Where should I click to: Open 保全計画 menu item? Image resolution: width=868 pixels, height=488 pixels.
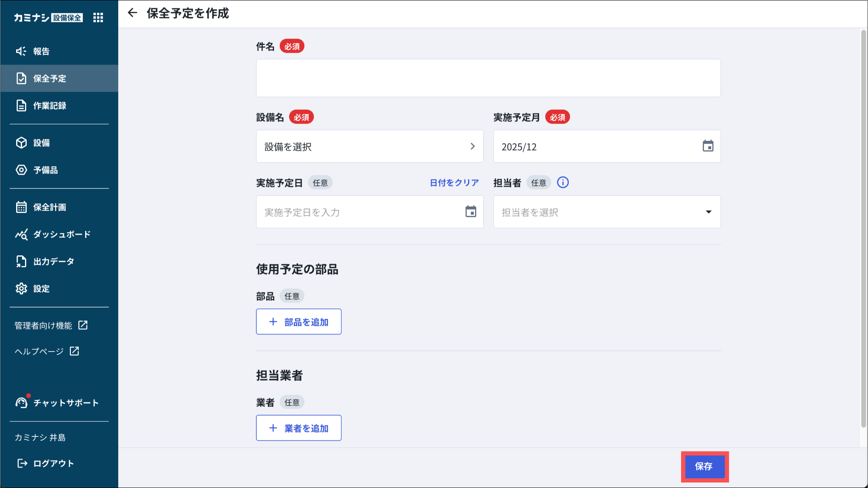tap(50, 207)
